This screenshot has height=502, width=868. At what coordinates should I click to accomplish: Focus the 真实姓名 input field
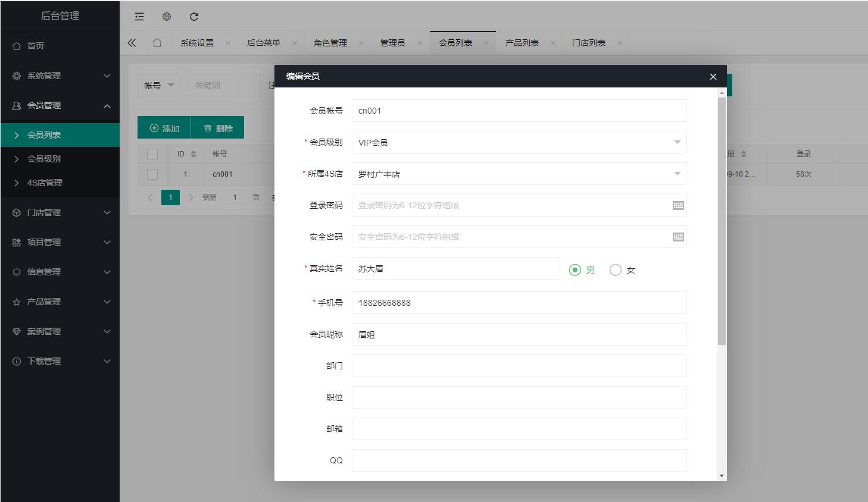coord(456,268)
